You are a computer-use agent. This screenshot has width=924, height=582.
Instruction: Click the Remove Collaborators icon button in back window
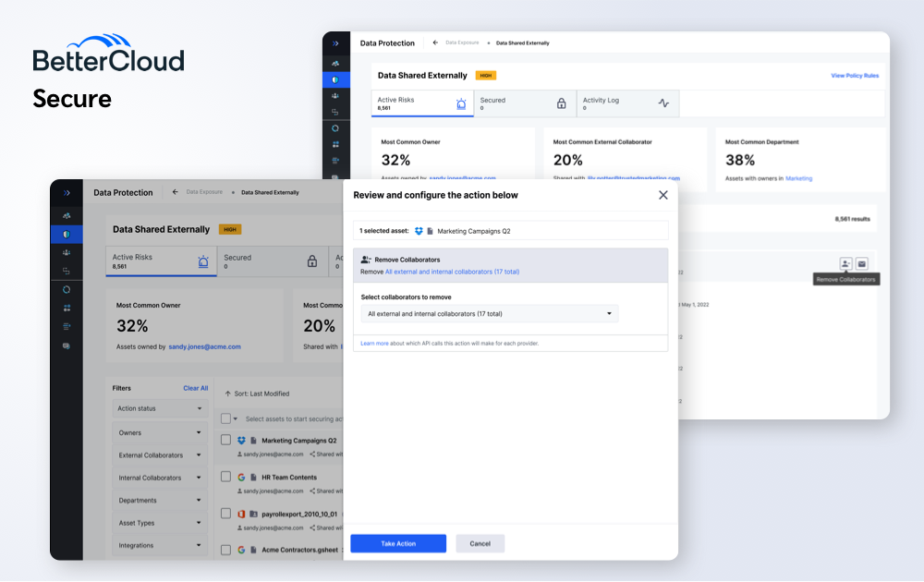845,264
